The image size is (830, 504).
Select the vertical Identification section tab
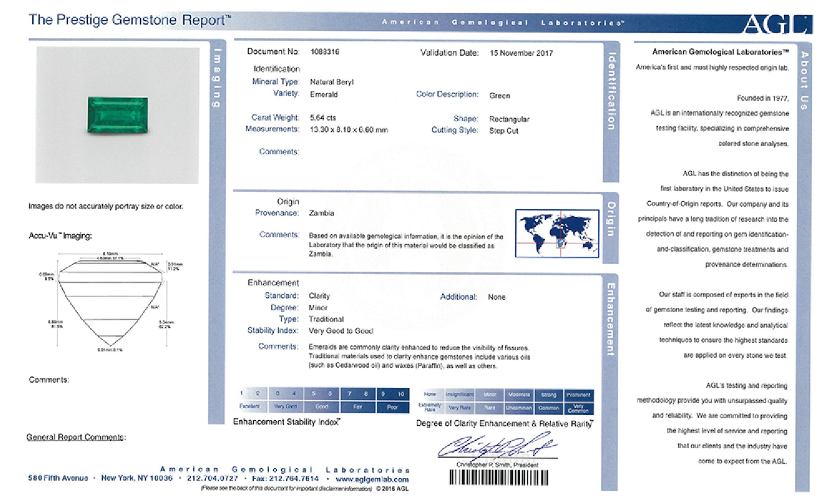pos(611,91)
